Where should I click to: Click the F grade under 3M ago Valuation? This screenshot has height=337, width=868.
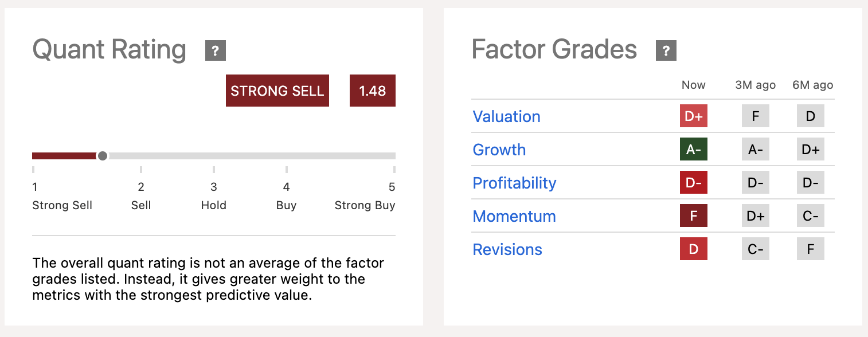pos(755,116)
